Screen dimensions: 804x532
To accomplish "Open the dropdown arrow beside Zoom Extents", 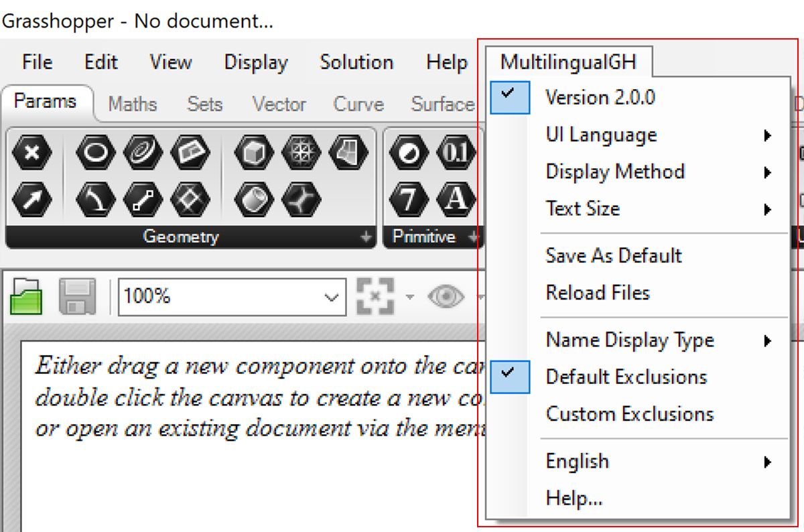I will (409, 297).
